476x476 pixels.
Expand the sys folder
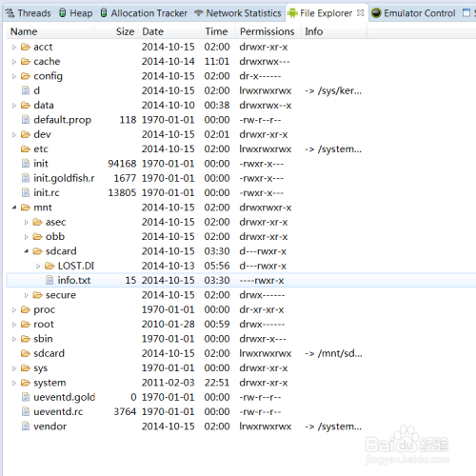[x=14, y=368]
